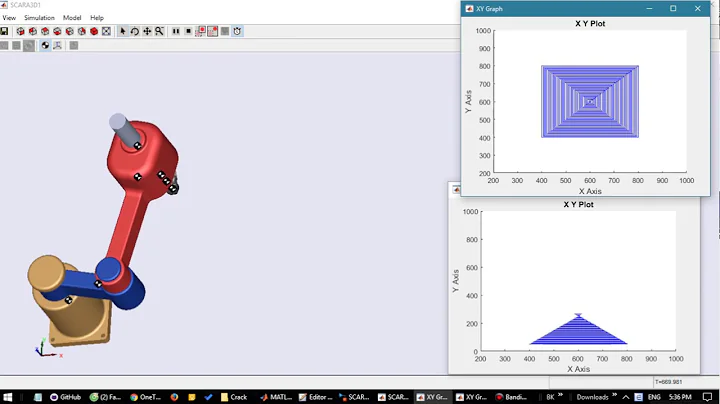Click the 'X Y Plot' title in the rear graph window

click(x=578, y=205)
